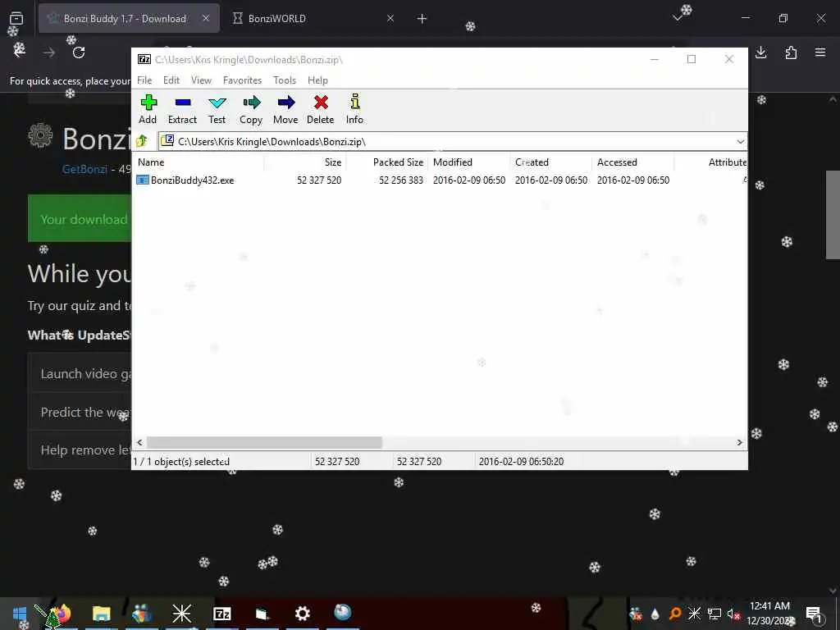Open the browser tab overview icon

coord(16,19)
